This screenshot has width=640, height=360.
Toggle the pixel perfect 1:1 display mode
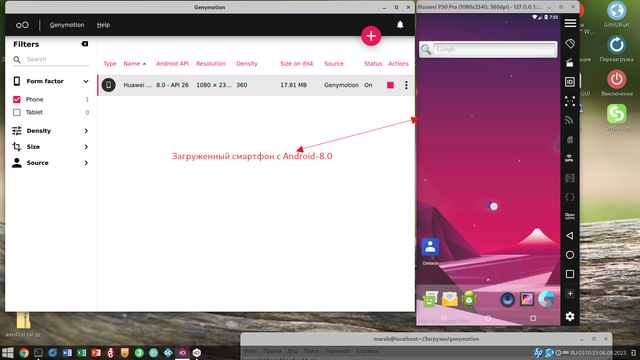tap(570, 101)
